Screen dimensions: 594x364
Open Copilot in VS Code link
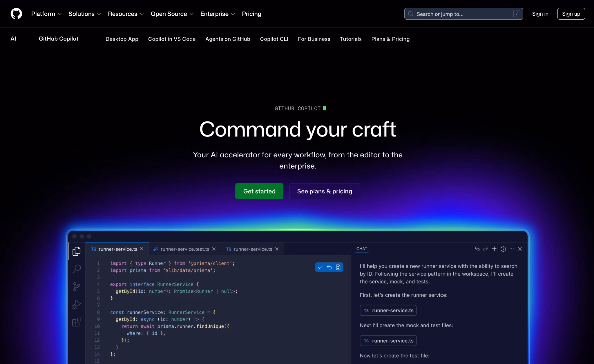pyautogui.click(x=172, y=39)
